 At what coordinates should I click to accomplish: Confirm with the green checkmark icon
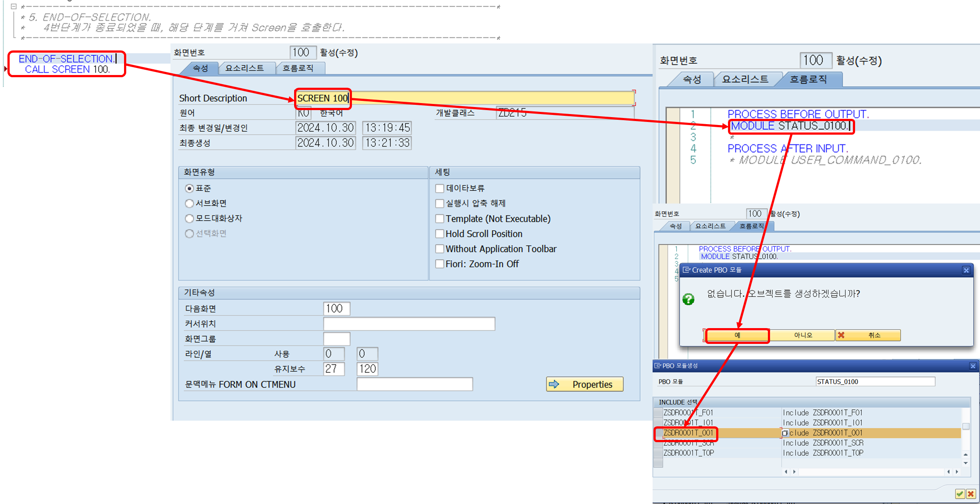[960, 494]
